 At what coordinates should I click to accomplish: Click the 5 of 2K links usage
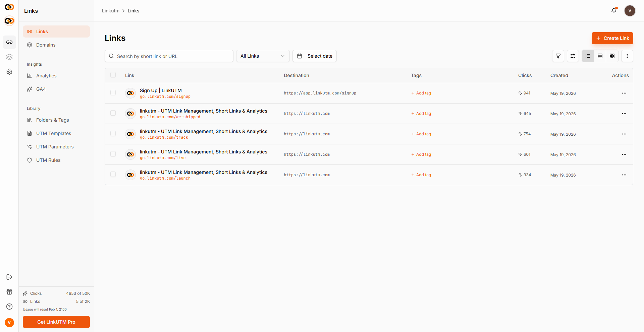pyautogui.click(x=83, y=302)
